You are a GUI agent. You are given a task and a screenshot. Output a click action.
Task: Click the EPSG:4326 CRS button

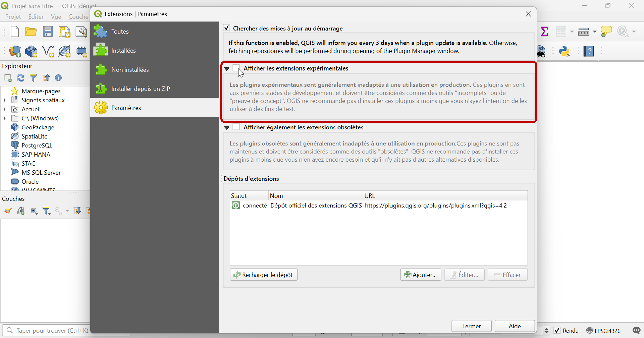pos(603,331)
